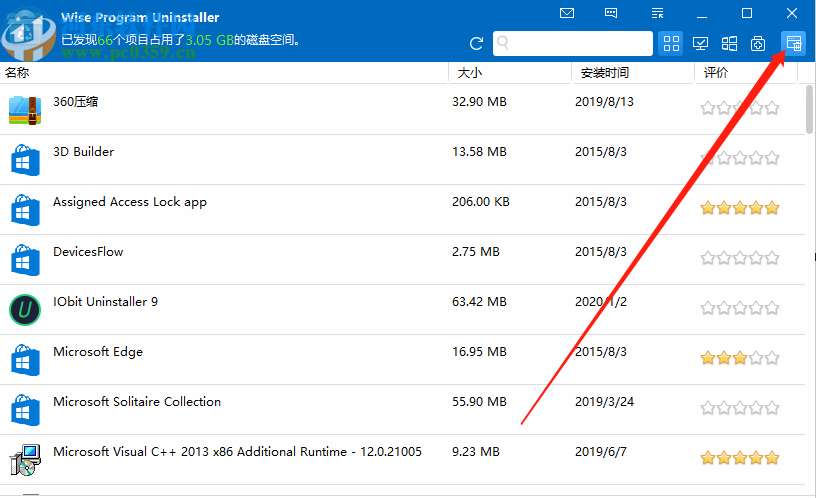Click the 9.23 MB size value

pyautogui.click(x=476, y=451)
